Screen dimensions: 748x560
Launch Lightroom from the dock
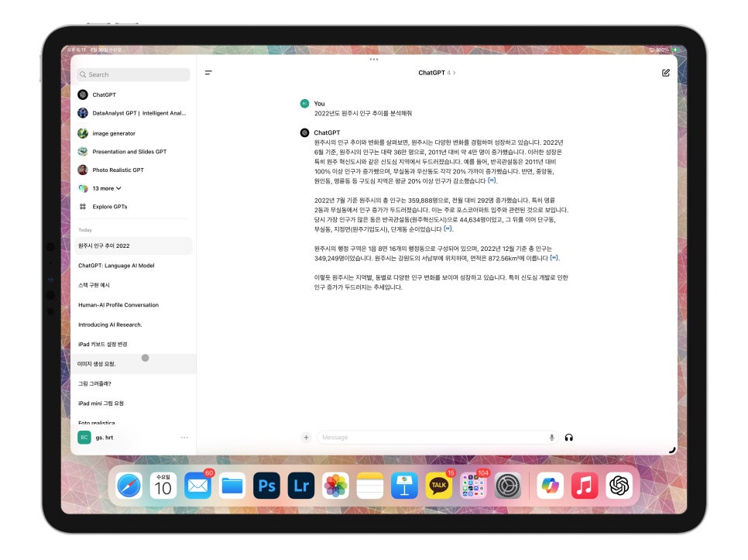301,486
